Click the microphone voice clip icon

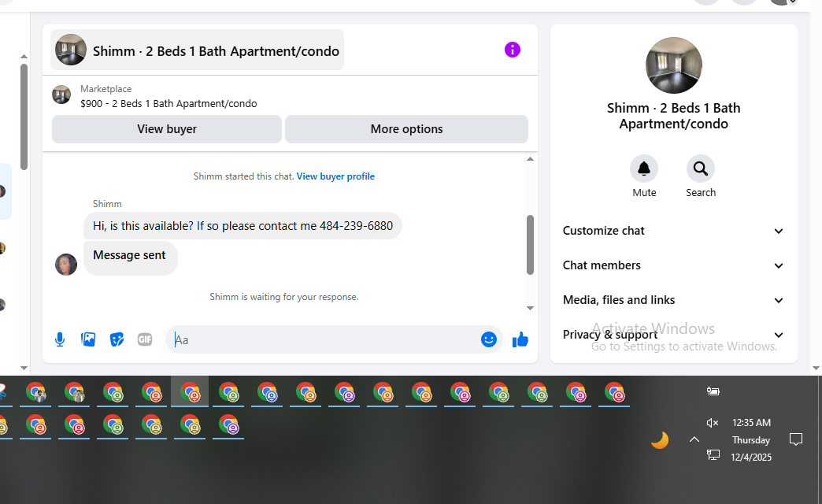pos(60,340)
